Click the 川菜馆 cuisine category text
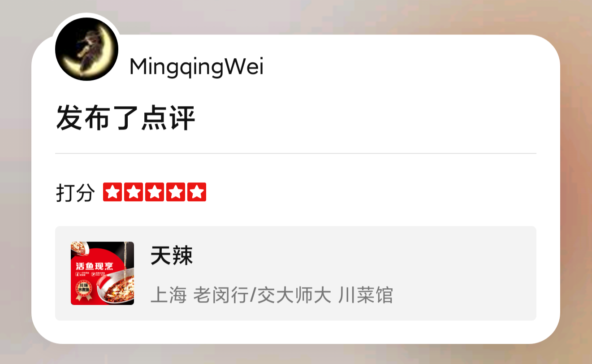 (x=366, y=295)
